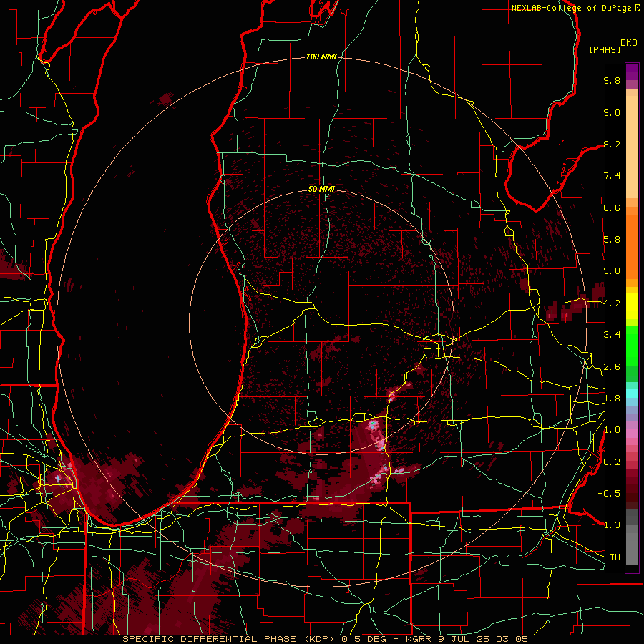Click the 9.0 scale value

coord(612,112)
